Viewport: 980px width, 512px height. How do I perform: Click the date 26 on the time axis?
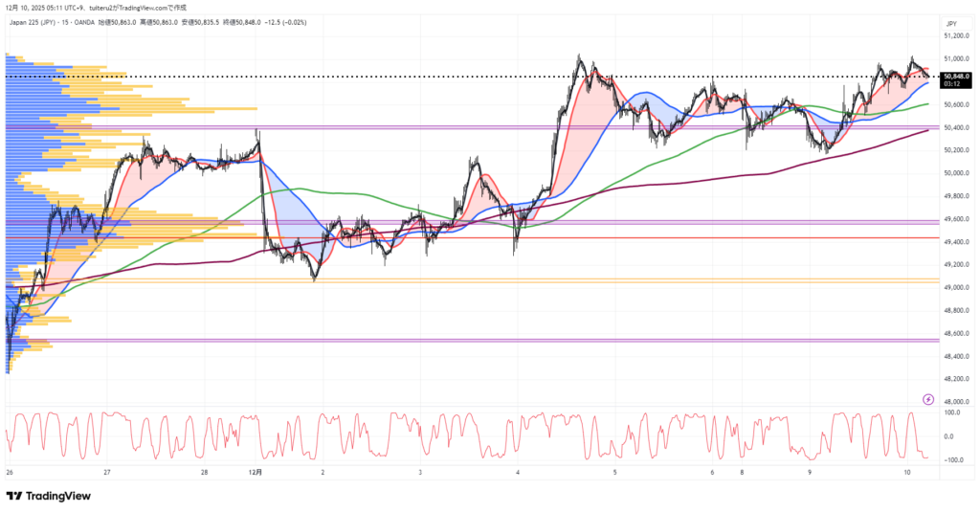coord(9,473)
